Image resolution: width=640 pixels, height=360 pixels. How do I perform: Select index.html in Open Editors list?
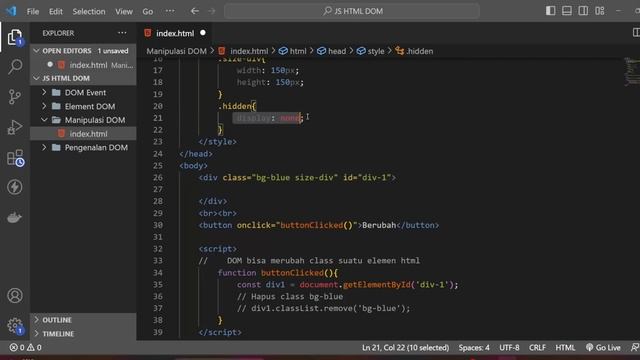coord(83,65)
